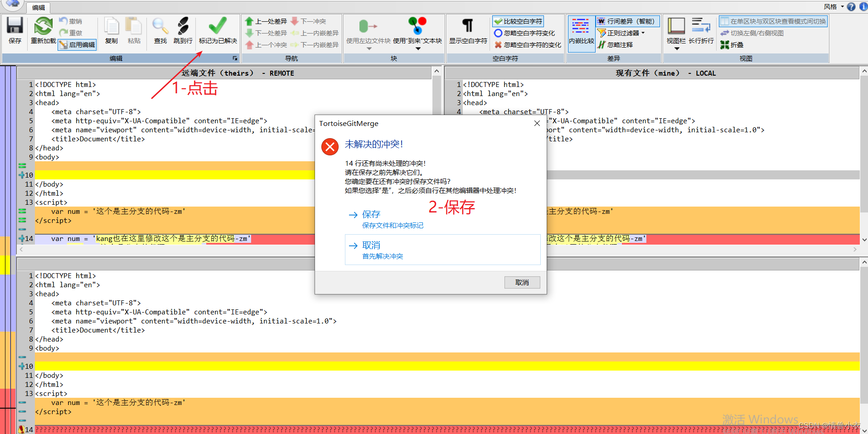Choose Cancel (取消) resolve conflicts first option
Viewport: 868px width, 434px height.
[x=442, y=250]
